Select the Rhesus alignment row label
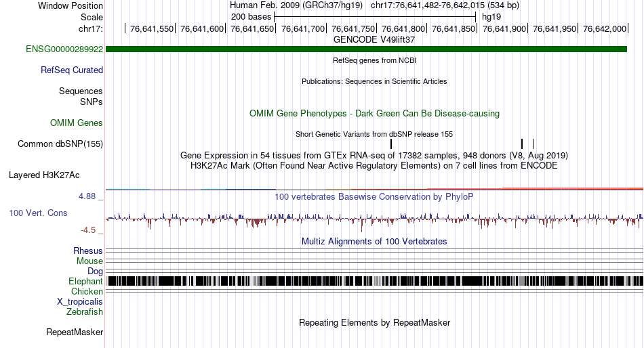Viewport: 644px width, 348px height. pos(88,251)
